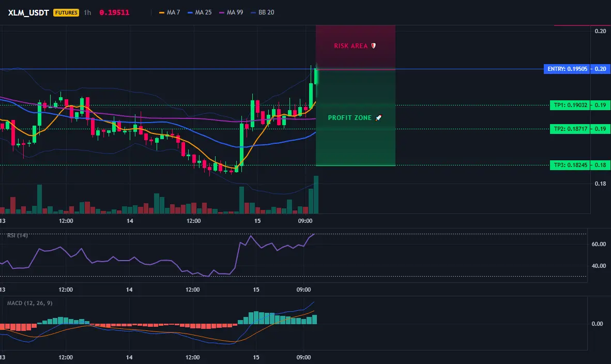This screenshot has height=364, width=611.
Task: Click the FUTURES badge
Action: tap(66, 12)
